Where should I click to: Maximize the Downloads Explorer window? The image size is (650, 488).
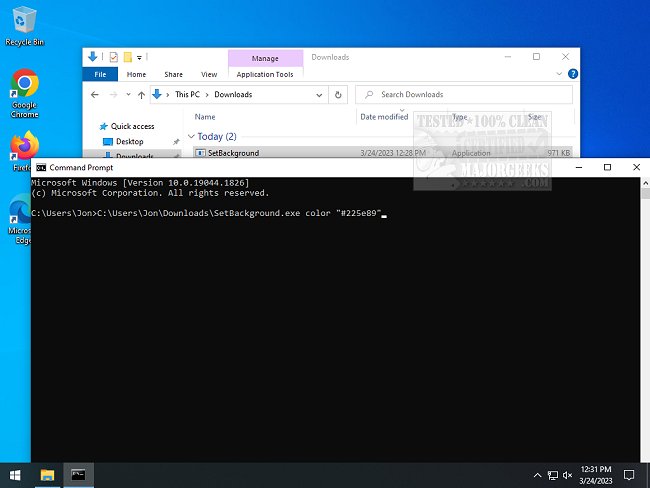[536, 57]
